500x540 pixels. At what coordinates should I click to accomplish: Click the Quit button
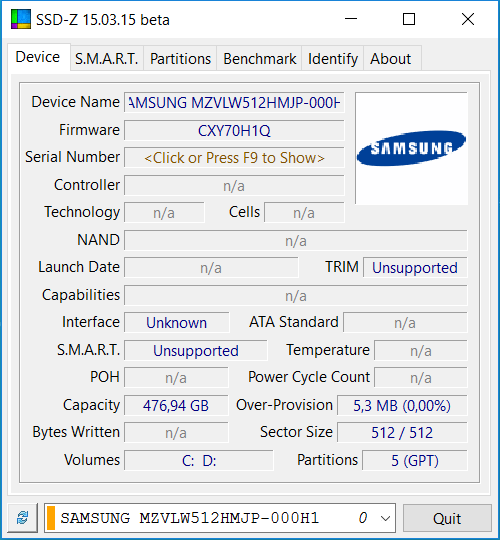tap(447, 518)
